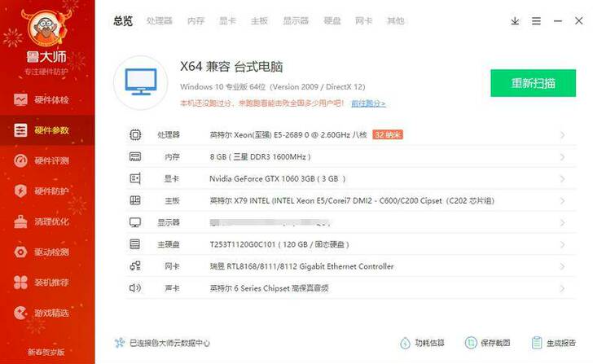This screenshot has height=364, width=593.
Task: Expand the 处理器 row chevron
Action: (x=562, y=135)
